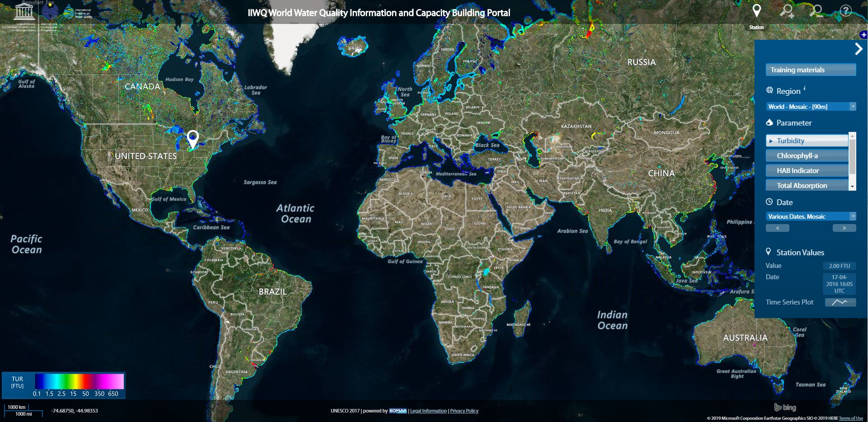This screenshot has height=422, width=868.
Task: Click the legend value '650'
Action: [x=113, y=394]
